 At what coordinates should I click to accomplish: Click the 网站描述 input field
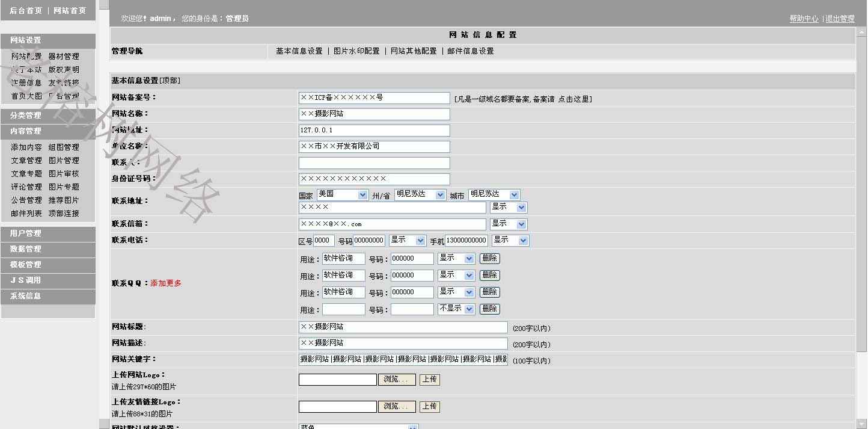pos(403,343)
